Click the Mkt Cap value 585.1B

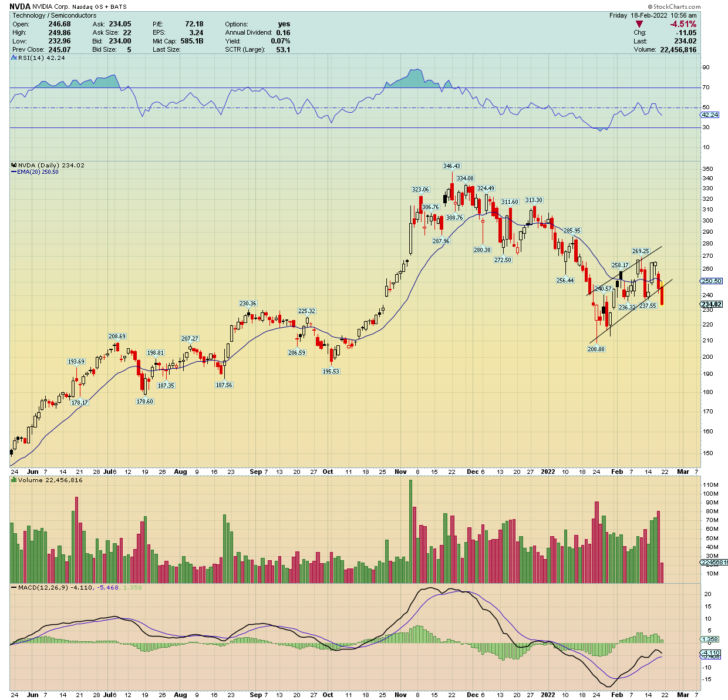click(x=191, y=41)
